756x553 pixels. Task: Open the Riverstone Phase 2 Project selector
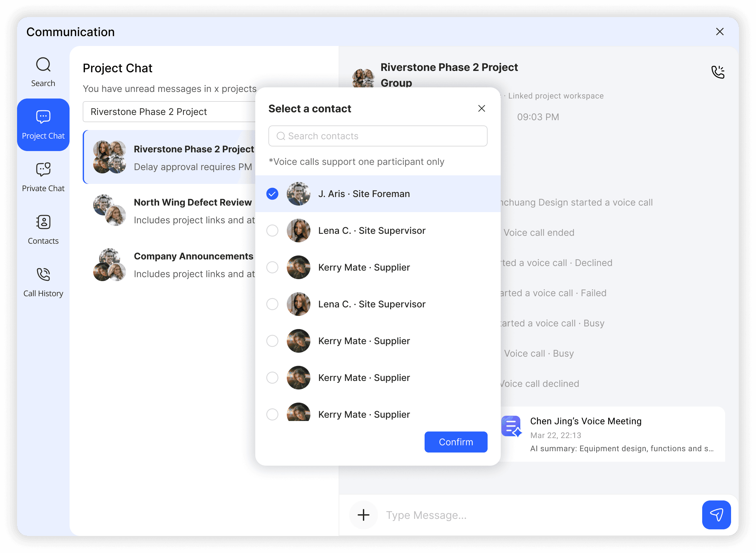pos(169,112)
